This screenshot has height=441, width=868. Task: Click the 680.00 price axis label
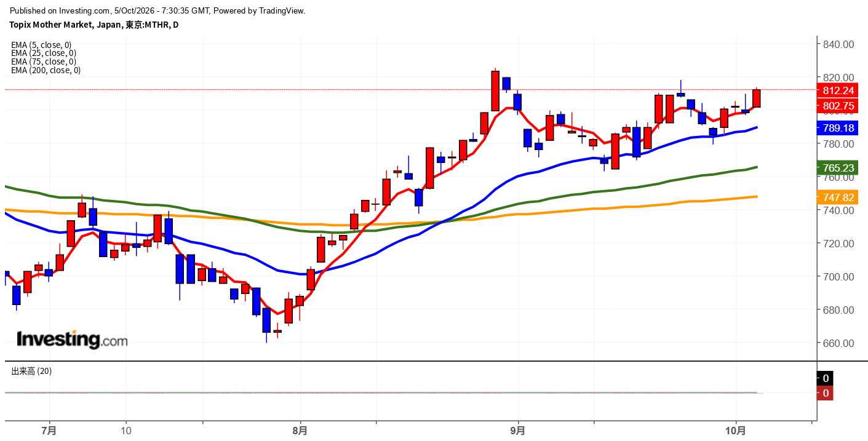[x=838, y=310]
